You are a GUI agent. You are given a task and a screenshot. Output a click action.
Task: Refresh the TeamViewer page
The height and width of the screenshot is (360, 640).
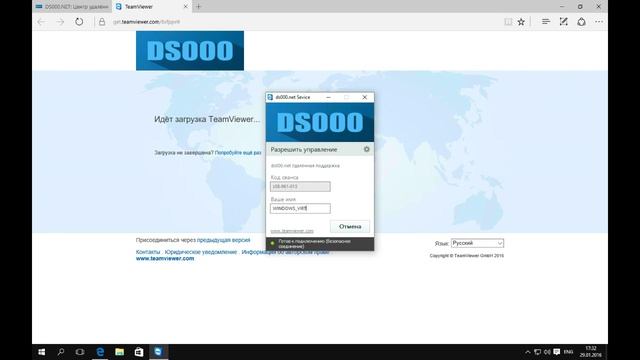[x=79, y=22]
